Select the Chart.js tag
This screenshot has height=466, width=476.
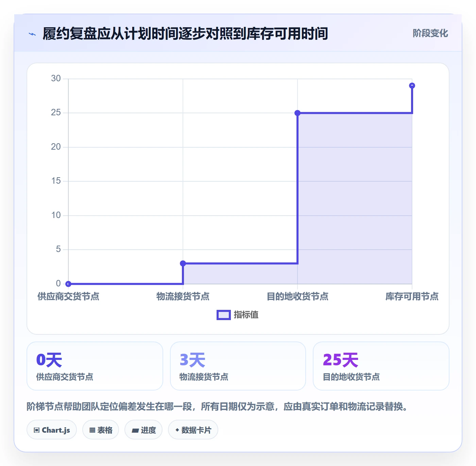click(x=52, y=430)
